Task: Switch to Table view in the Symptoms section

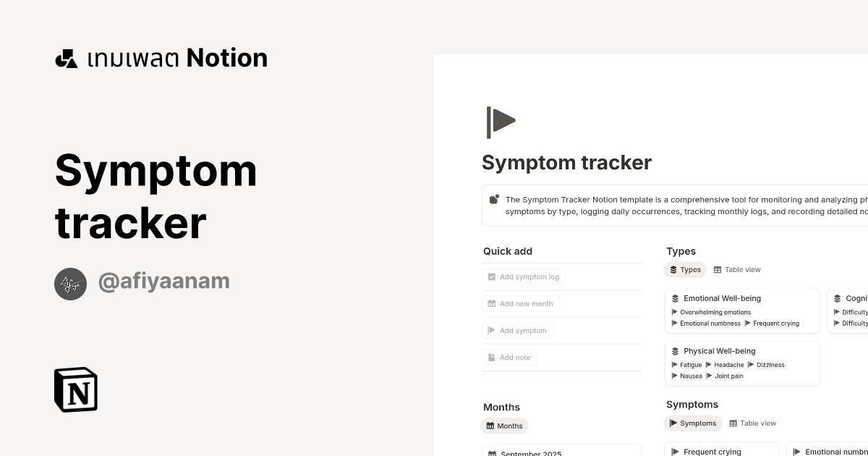Action: 753,423
